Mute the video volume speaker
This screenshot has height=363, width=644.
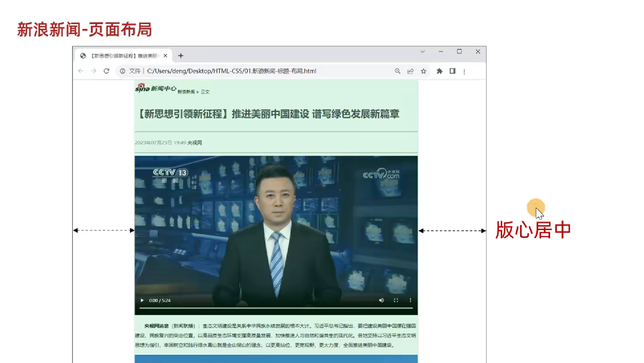[x=381, y=300]
